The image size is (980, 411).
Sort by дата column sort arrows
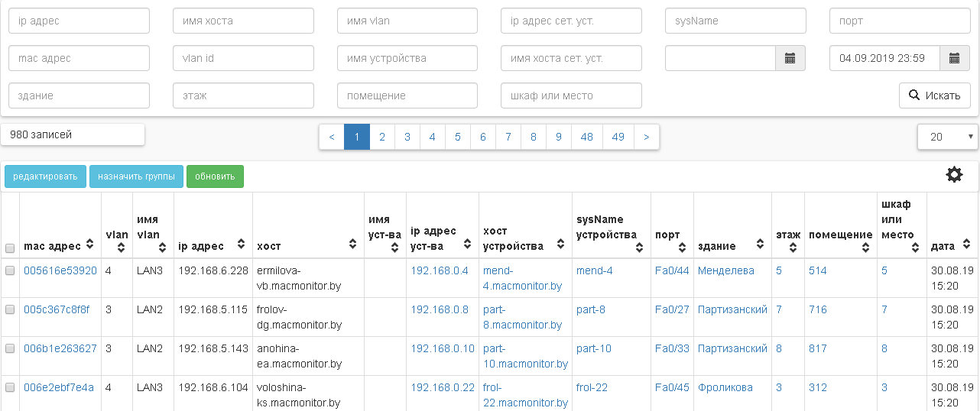point(966,245)
